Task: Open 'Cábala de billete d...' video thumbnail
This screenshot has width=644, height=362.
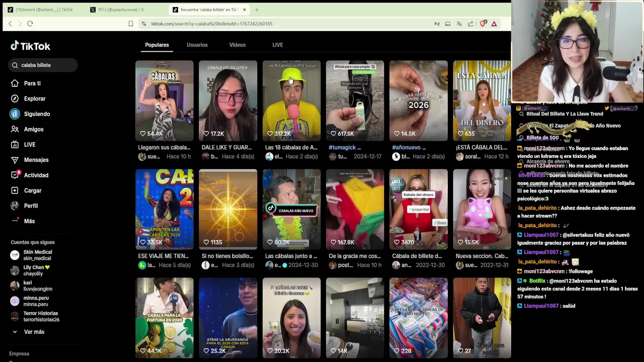Action: pos(418,209)
